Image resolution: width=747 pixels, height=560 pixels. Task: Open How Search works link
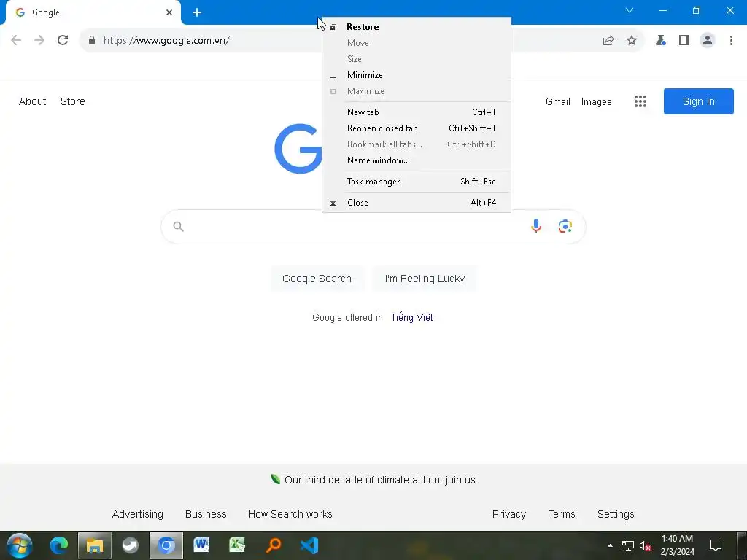(x=290, y=514)
